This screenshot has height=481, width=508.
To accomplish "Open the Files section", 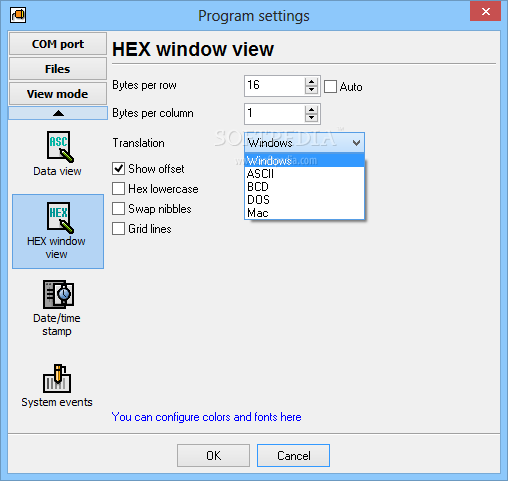I will (58, 69).
